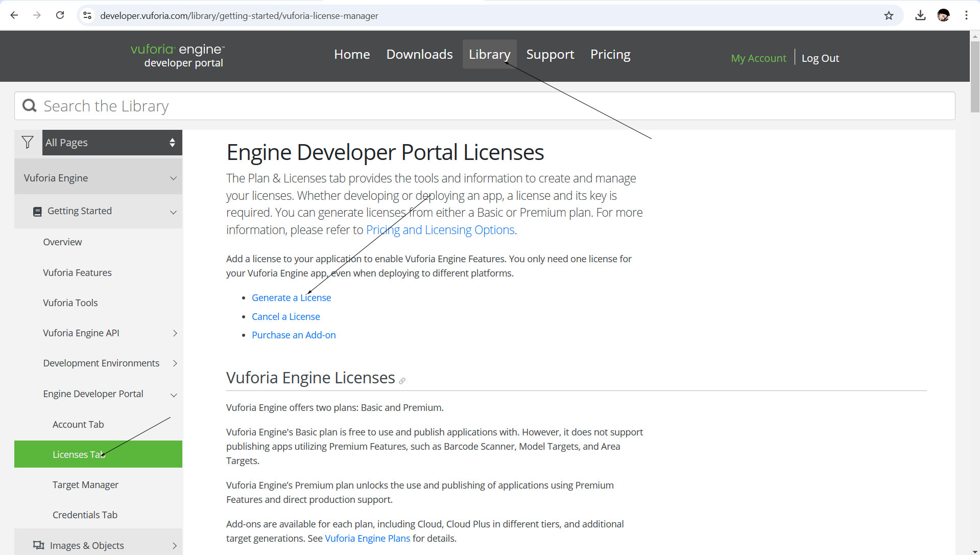Click the browser back arrow
Screen dimensions: 980x555
[14, 15]
